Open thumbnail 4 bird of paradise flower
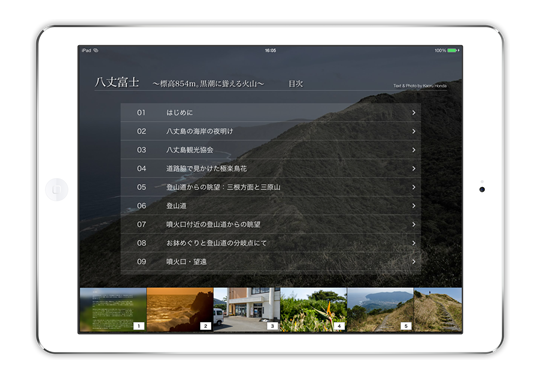This screenshot has width=536, height=381. [313, 310]
